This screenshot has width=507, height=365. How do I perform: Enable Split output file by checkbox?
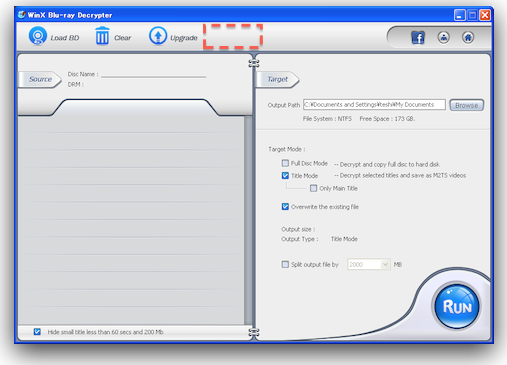285,264
